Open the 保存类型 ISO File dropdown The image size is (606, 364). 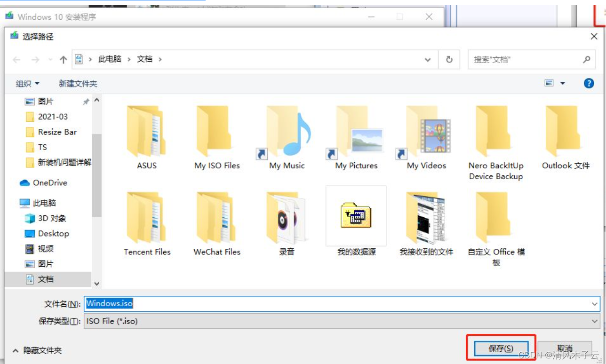click(x=595, y=321)
